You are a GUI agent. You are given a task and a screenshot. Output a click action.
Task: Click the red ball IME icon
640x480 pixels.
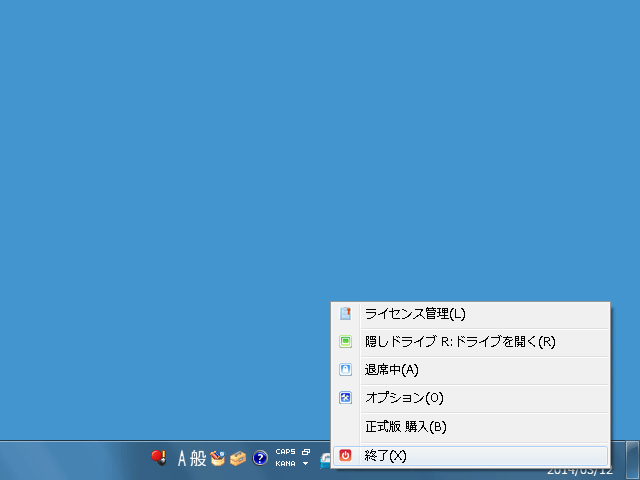click(x=159, y=458)
